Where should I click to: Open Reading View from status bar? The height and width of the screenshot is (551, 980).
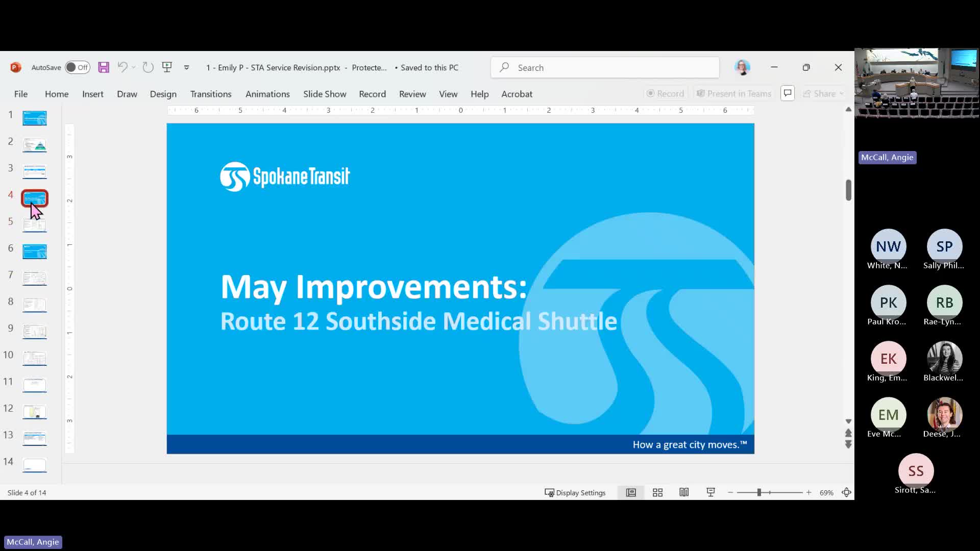(684, 492)
